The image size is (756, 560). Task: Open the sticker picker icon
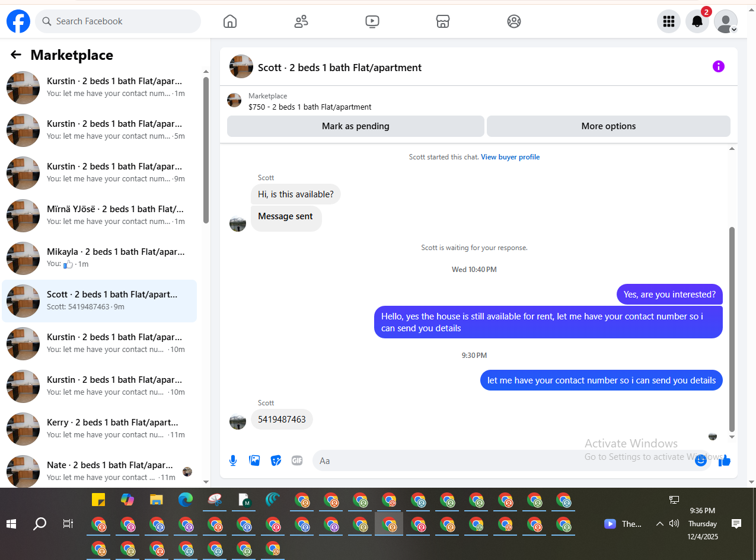[x=276, y=460]
